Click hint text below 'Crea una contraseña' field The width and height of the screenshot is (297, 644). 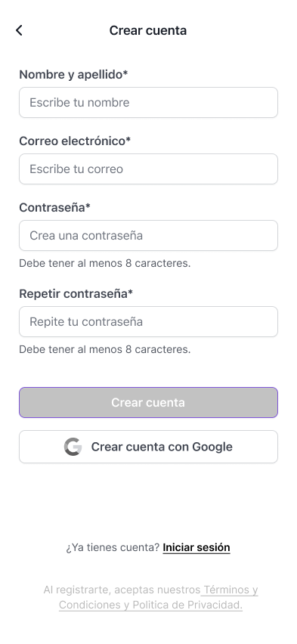[x=105, y=263]
